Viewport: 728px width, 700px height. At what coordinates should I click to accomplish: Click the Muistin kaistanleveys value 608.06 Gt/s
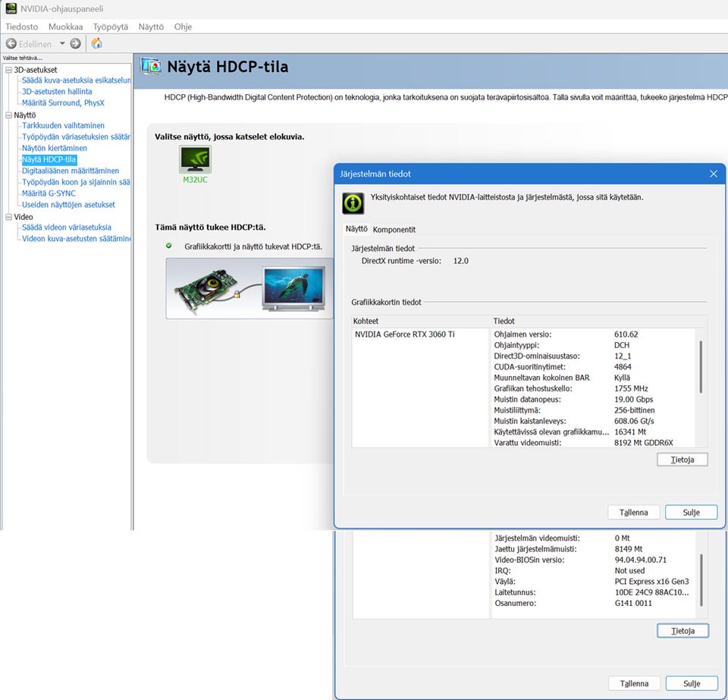(634, 421)
